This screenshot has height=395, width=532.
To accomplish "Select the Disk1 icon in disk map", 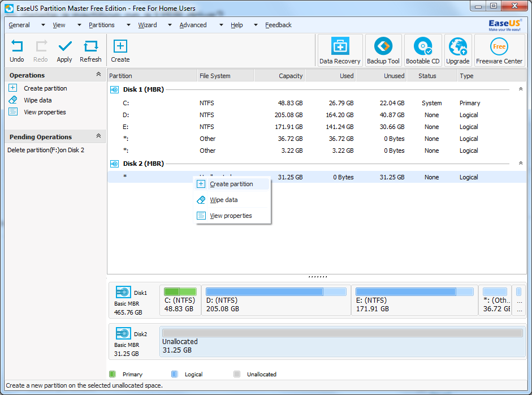I will pyautogui.click(x=123, y=292).
